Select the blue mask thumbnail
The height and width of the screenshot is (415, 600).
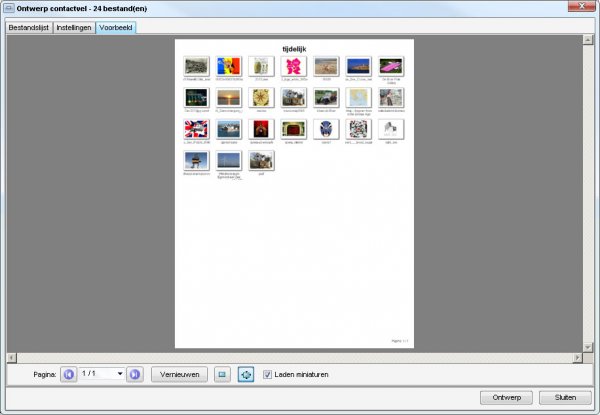pos(326,128)
